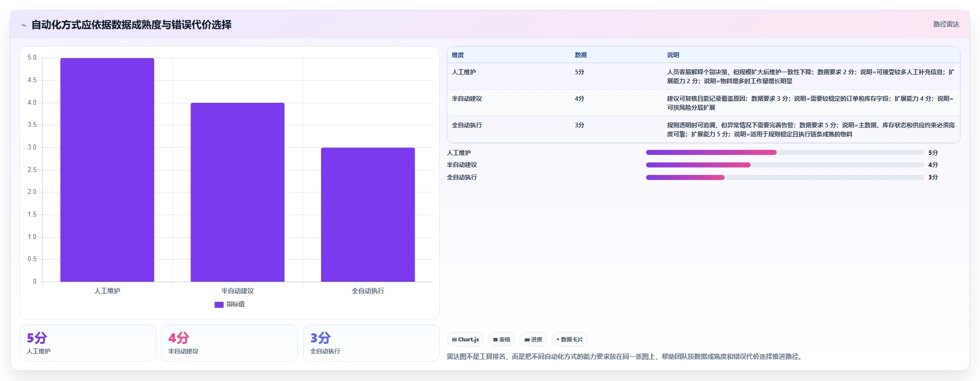Viewport: 980px width, 381px height.
Task: Click the 4分 value after progress bar
Action: click(x=933, y=165)
